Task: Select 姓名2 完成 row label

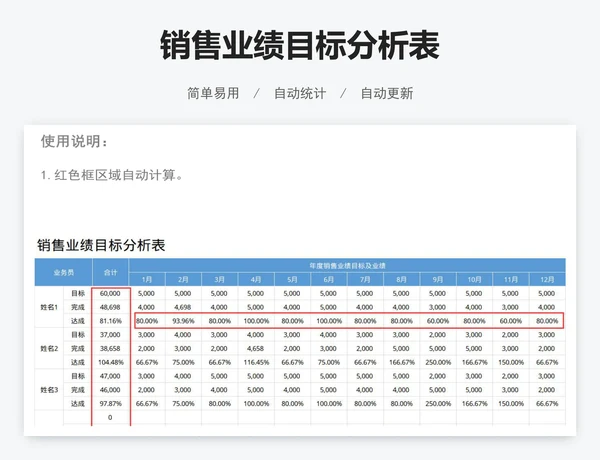Action: 78,348
